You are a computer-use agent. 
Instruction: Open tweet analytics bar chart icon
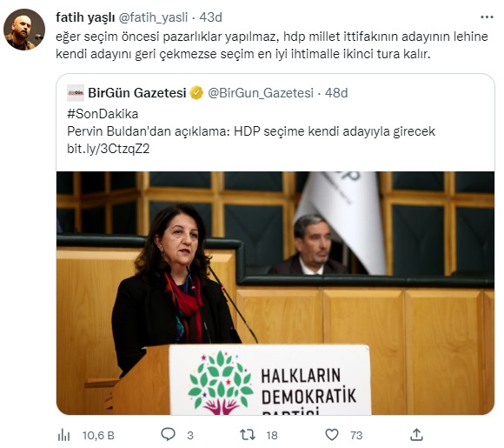click(x=63, y=435)
